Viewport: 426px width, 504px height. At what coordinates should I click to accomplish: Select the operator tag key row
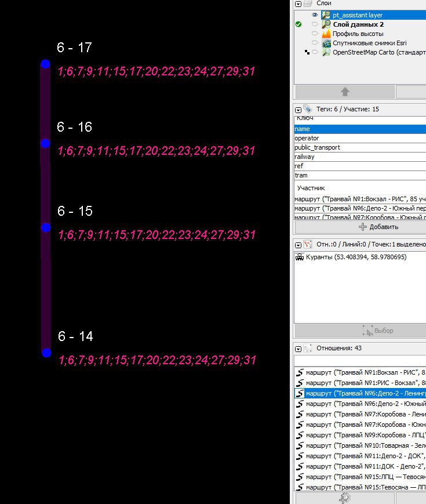click(359, 138)
